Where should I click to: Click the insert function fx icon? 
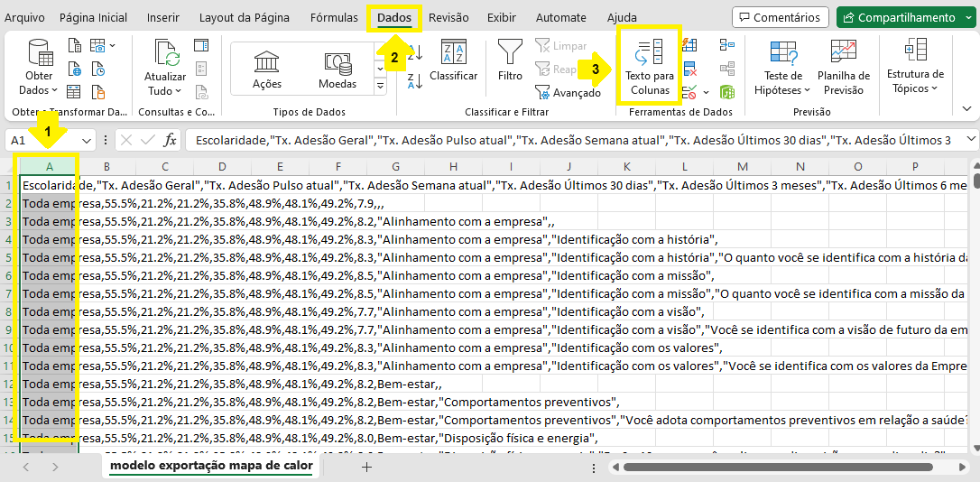tap(170, 140)
